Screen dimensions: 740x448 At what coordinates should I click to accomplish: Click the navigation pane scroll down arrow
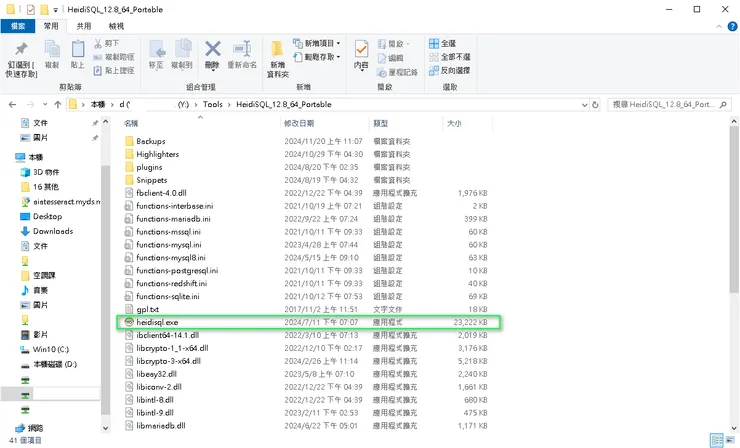105,428
